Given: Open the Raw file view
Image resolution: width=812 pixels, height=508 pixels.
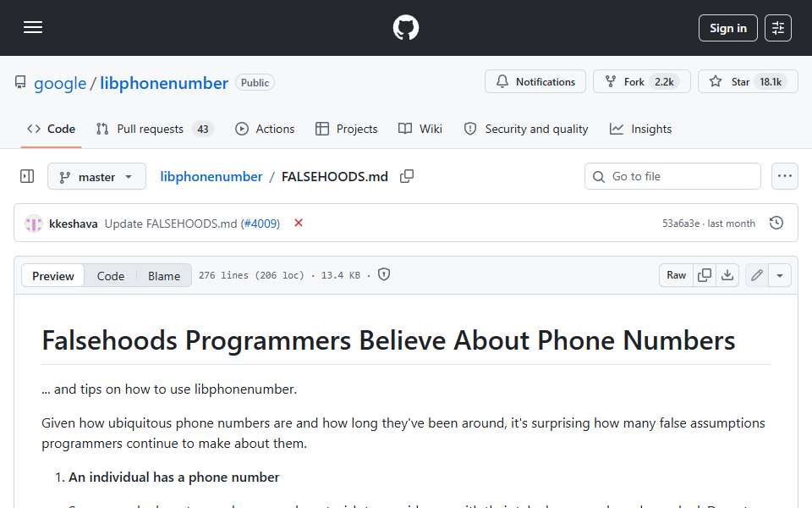Looking at the screenshot, I should click(676, 275).
